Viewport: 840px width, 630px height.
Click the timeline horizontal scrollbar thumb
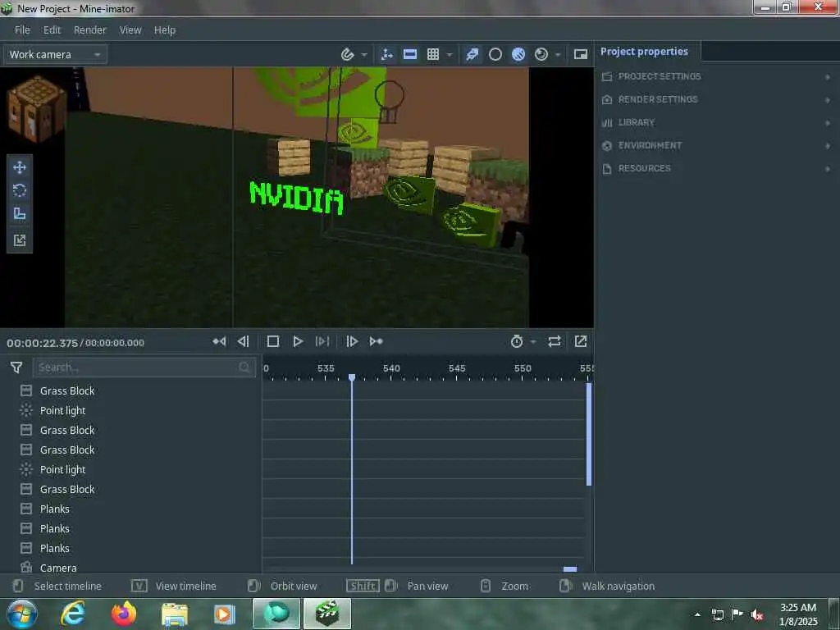(570, 569)
